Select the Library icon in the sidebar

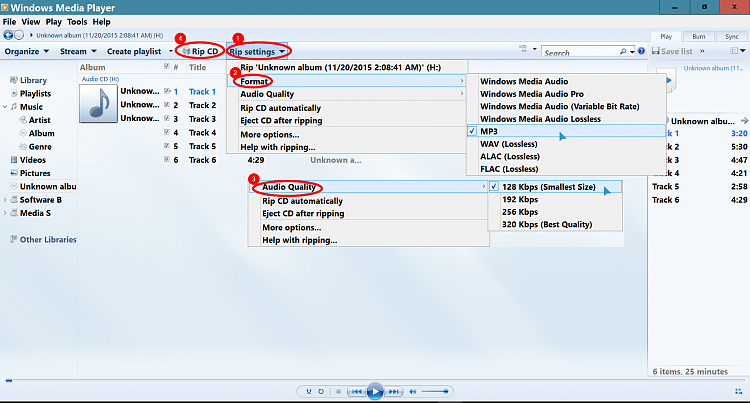[x=14, y=80]
